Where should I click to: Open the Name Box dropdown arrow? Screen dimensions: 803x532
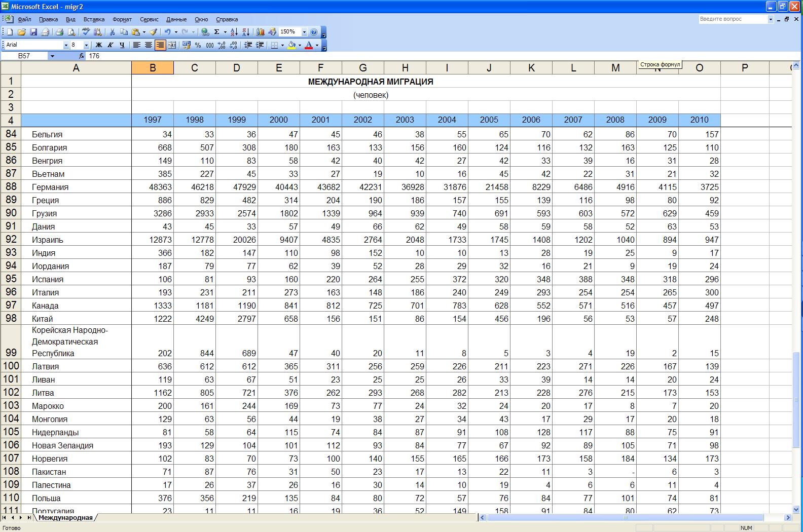click(x=52, y=56)
